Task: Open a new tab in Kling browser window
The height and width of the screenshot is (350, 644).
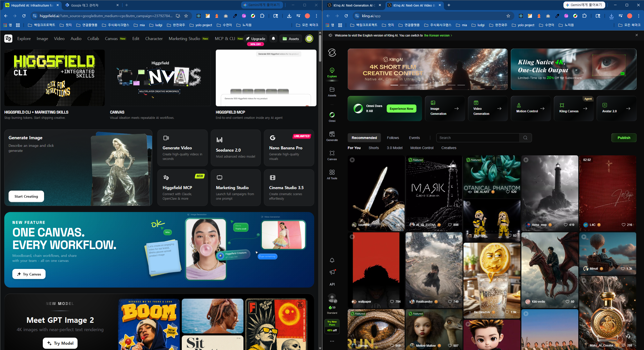Action: point(449,5)
